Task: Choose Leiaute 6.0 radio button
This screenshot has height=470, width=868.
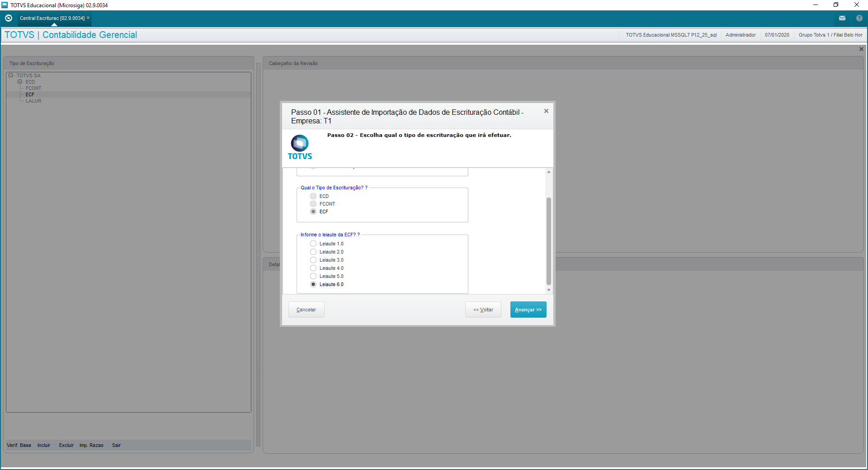Action: tap(313, 284)
